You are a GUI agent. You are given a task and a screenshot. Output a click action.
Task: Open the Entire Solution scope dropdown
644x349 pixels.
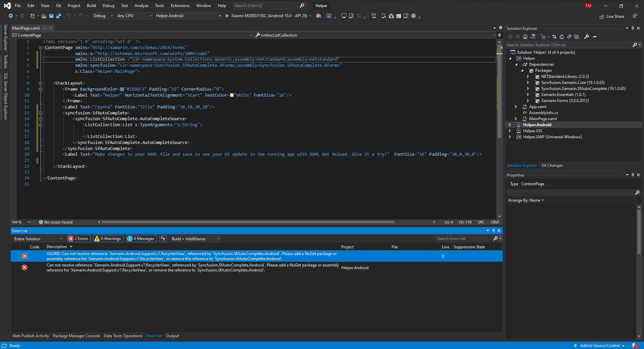38,239
